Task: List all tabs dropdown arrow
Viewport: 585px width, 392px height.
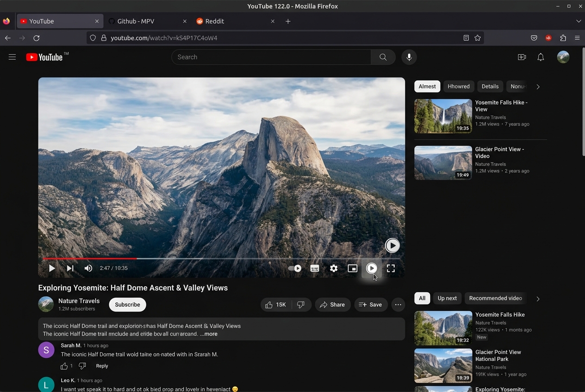Action: tap(578, 21)
